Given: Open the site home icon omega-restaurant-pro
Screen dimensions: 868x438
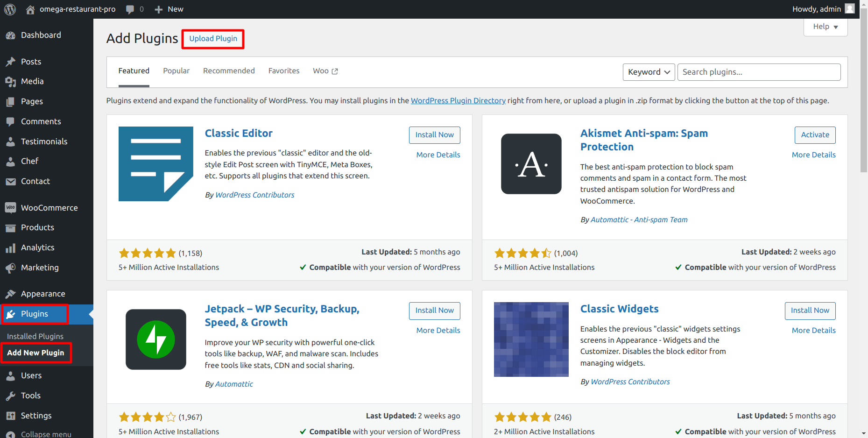Looking at the screenshot, I should click(30, 9).
